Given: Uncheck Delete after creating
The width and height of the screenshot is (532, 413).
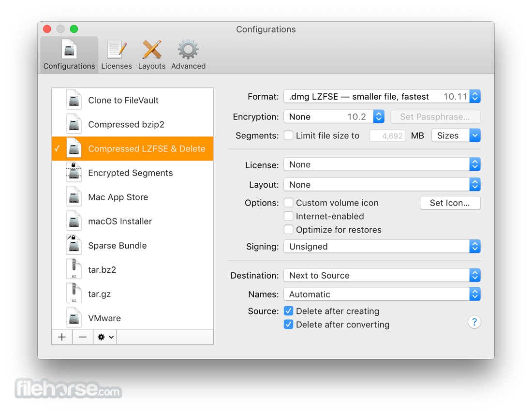Looking at the screenshot, I should 288,311.
